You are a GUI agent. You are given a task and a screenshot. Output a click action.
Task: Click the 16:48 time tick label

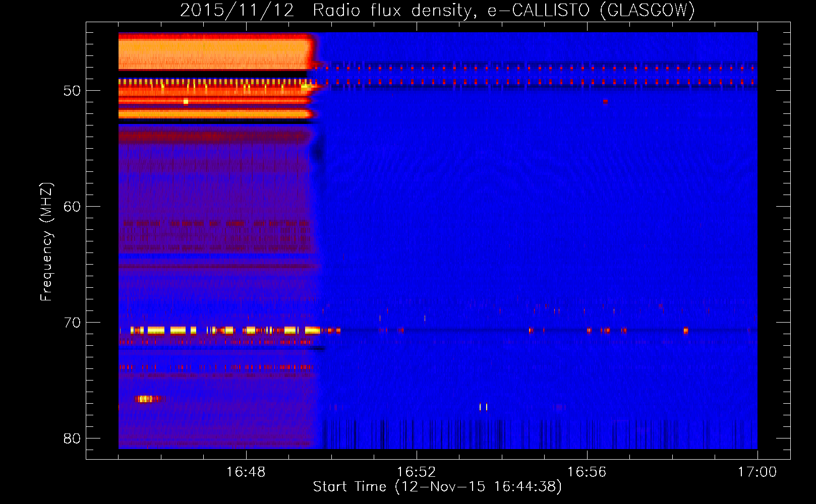tap(246, 472)
